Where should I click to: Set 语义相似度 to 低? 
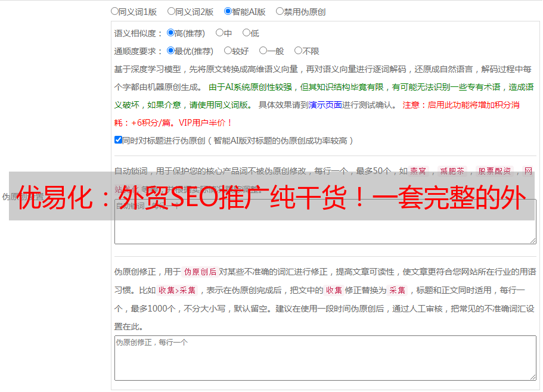pyautogui.click(x=246, y=33)
